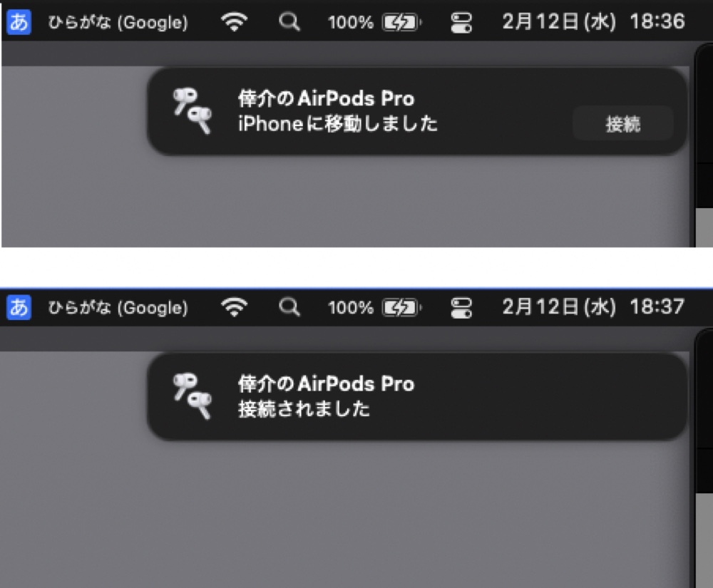The height and width of the screenshot is (588, 713).
Task: Open the iPhoneに移動しました notification
Action: 417,111
